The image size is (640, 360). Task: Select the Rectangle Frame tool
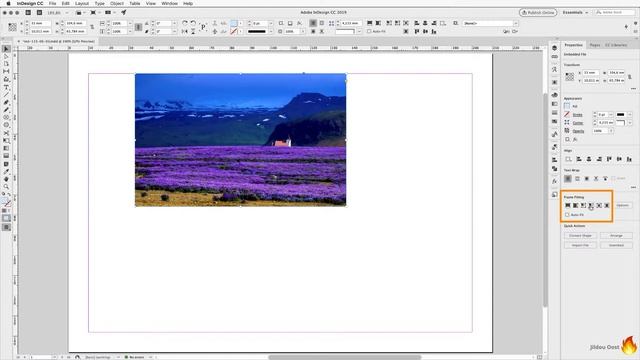(6, 118)
